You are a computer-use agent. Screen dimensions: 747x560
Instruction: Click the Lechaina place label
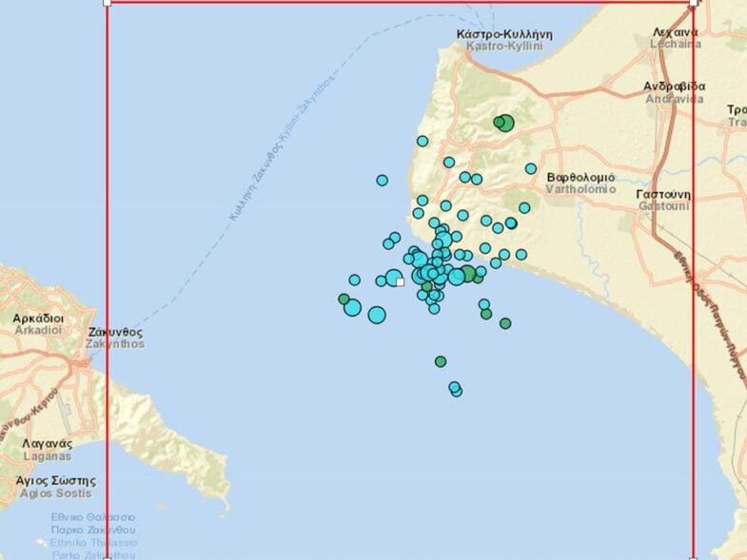(677, 37)
